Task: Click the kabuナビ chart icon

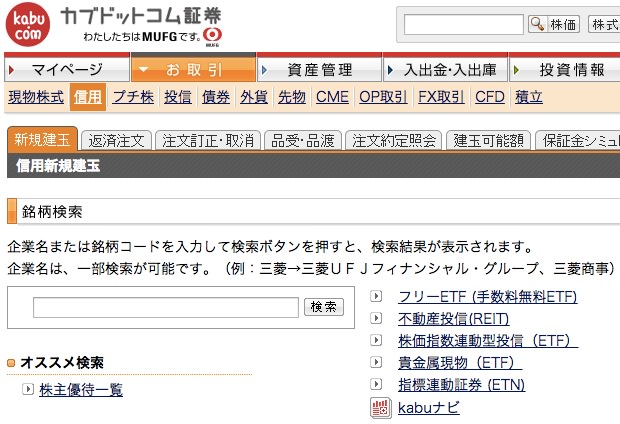Action: point(380,408)
